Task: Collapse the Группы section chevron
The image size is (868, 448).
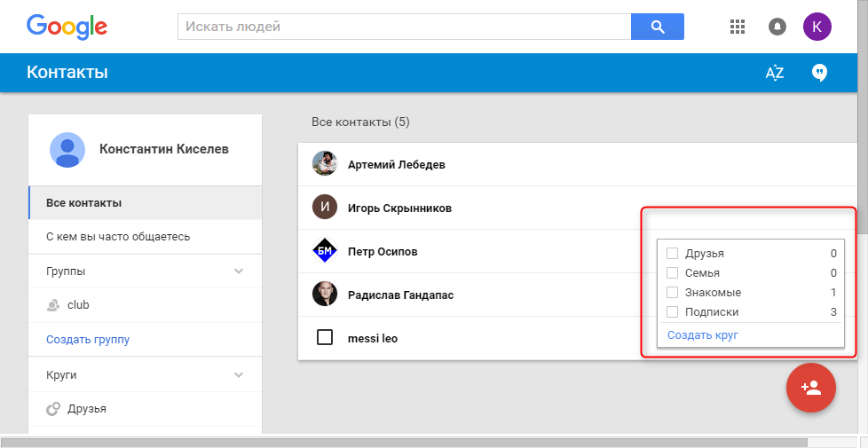Action: coord(238,271)
